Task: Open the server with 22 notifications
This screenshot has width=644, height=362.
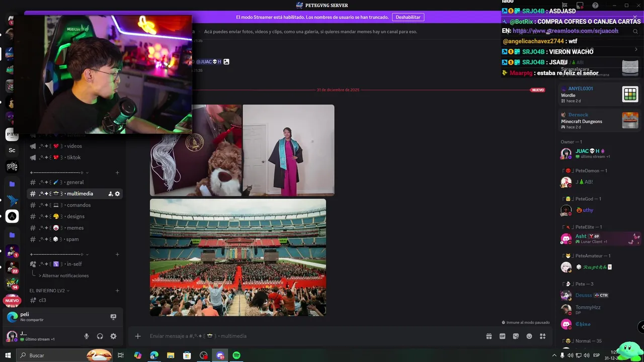Action: (12, 267)
